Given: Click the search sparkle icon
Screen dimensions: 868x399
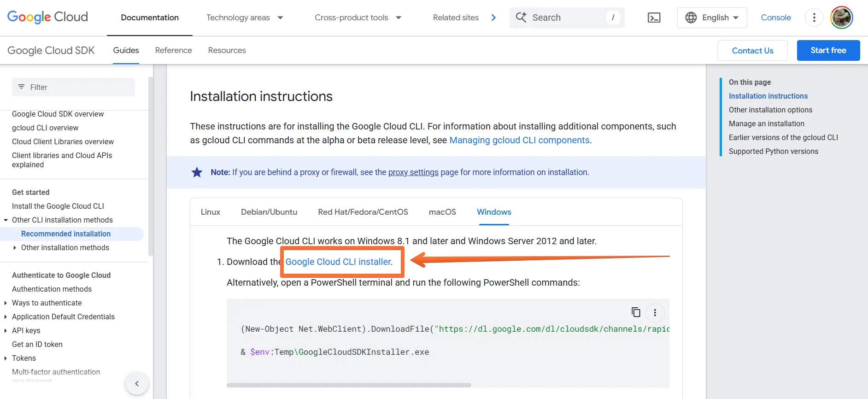Looking at the screenshot, I should (x=521, y=17).
